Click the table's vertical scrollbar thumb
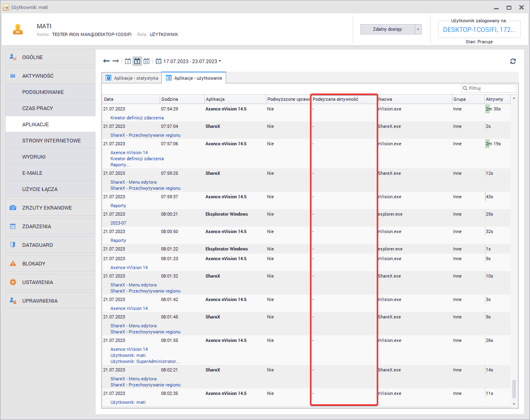 (514, 388)
